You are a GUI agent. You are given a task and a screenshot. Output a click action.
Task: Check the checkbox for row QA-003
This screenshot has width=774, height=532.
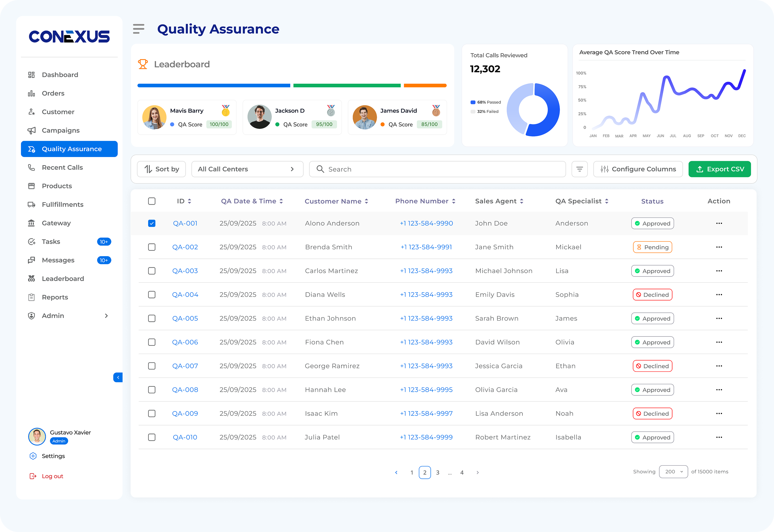[152, 271]
